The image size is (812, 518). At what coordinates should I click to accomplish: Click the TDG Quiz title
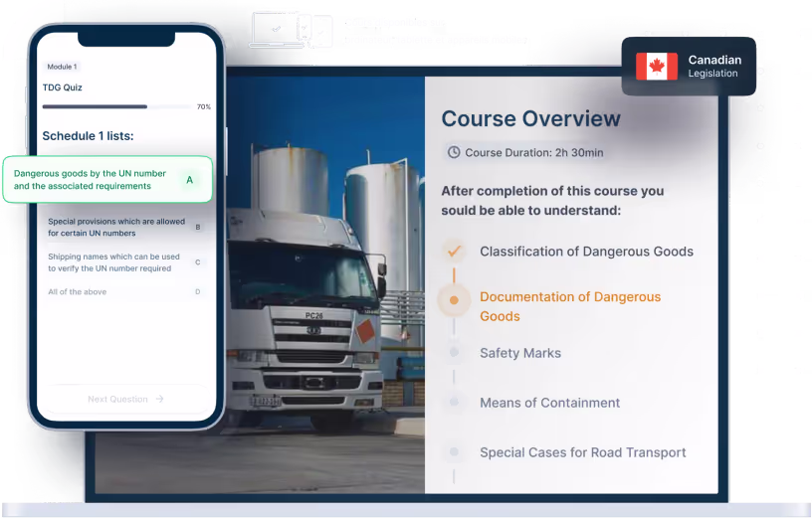click(x=62, y=87)
